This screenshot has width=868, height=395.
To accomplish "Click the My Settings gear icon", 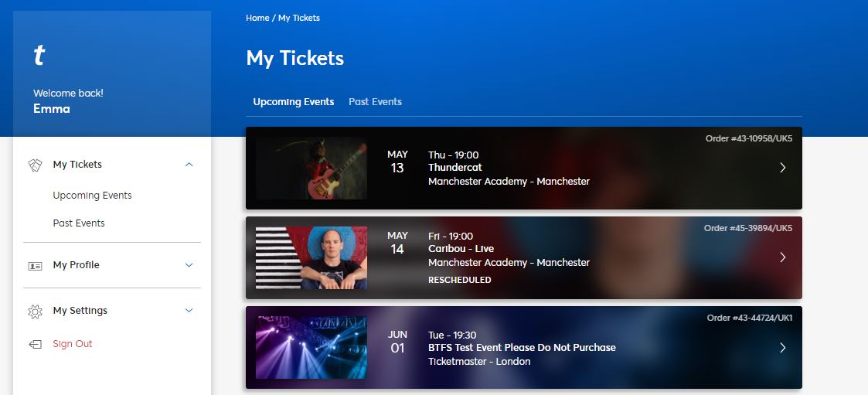I will coord(35,311).
